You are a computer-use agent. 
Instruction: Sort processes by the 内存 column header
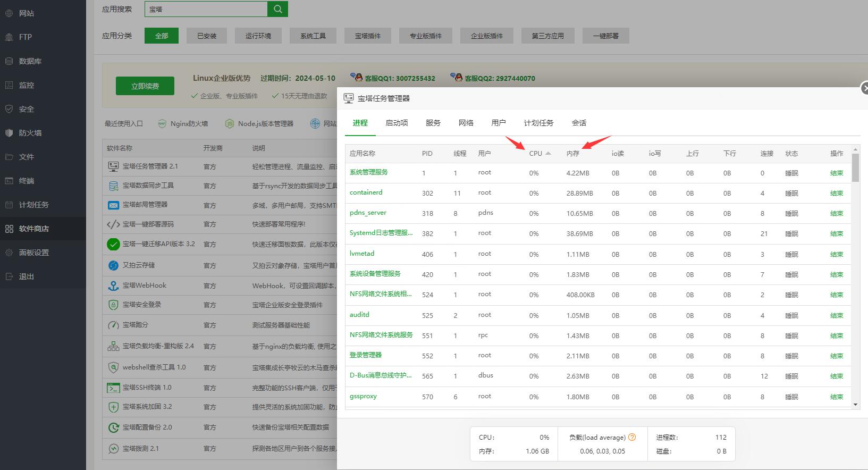[572, 153]
